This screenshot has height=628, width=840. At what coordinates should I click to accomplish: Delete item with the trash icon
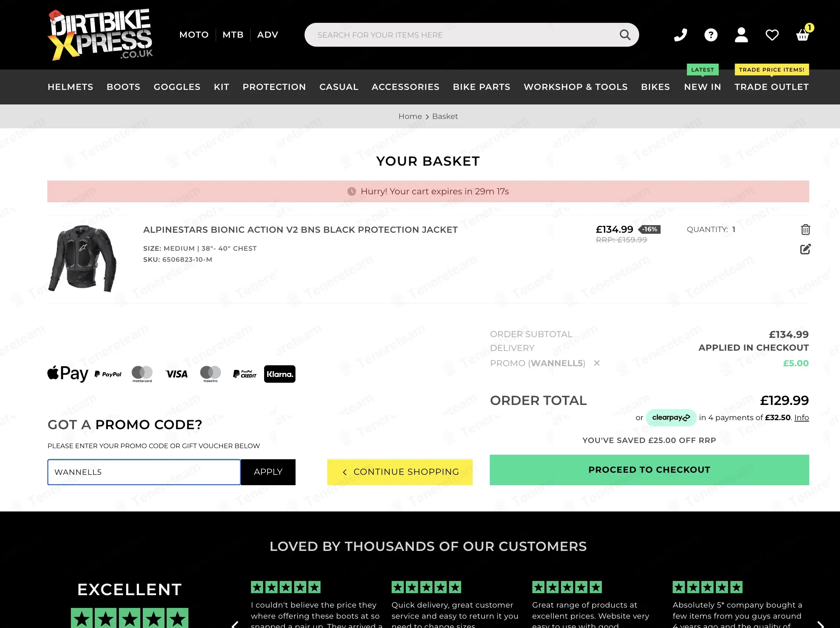coord(805,230)
